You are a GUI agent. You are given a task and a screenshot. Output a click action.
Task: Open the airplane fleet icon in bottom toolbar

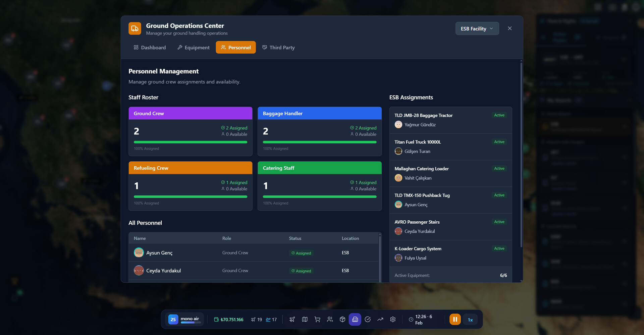(292, 319)
